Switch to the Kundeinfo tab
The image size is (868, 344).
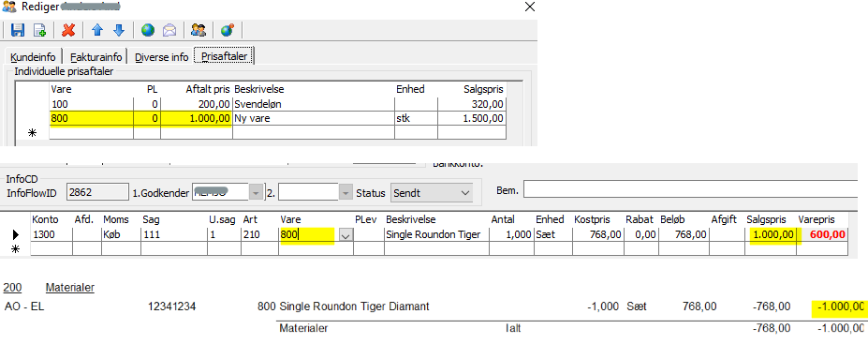click(33, 57)
